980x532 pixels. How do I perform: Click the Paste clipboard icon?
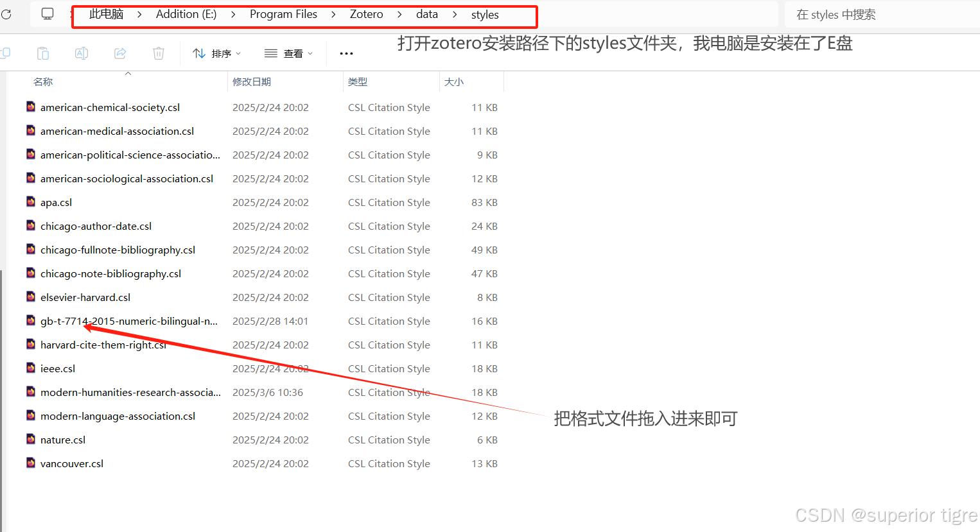click(43, 53)
